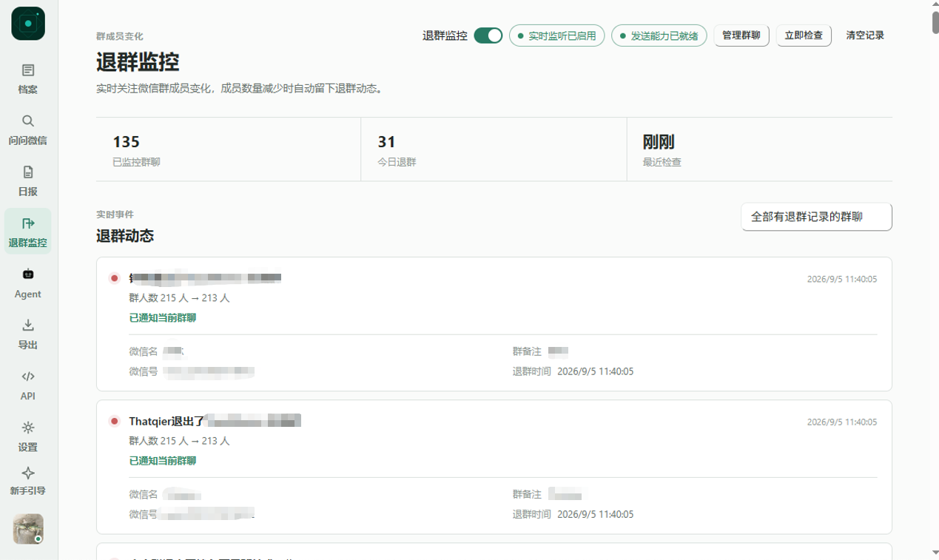Click the 31 今日退群 stat
The width and height of the screenshot is (939, 560).
click(x=494, y=149)
